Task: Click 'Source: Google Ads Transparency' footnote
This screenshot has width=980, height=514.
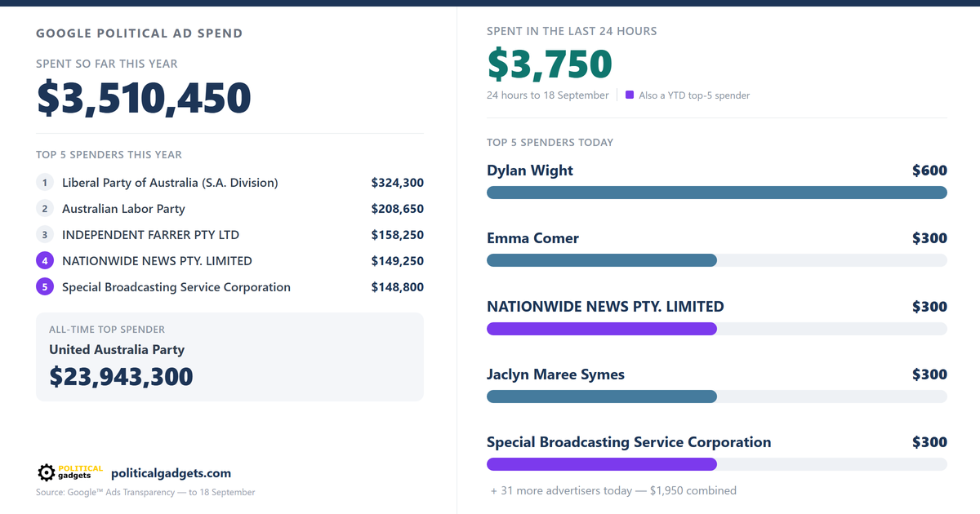Action: pos(145,493)
